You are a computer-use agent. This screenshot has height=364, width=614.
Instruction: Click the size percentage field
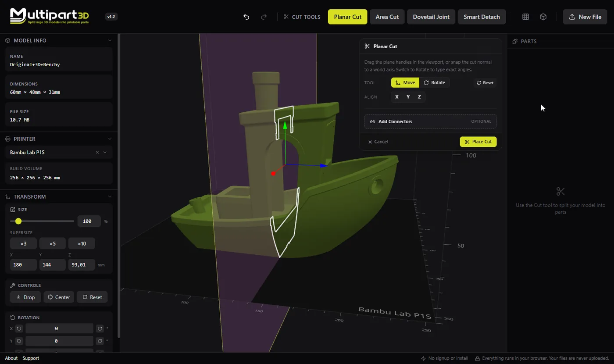[89, 221]
